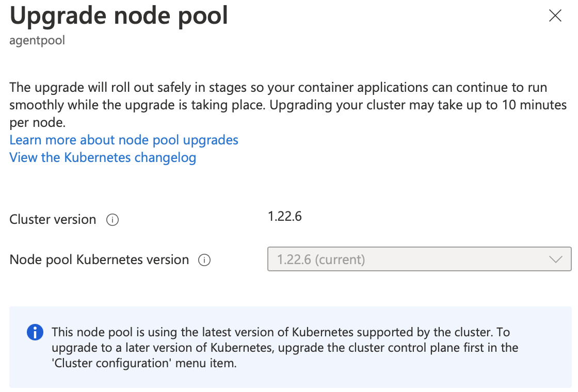Image resolution: width=578 pixels, height=392 pixels.
Task: Click the cluster version value 1.22.6
Action: [284, 216]
